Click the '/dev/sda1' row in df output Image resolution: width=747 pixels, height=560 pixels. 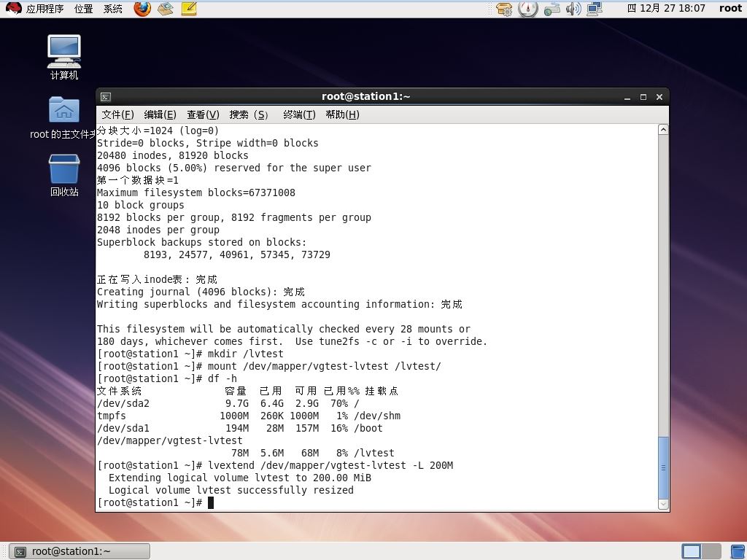click(239, 428)
